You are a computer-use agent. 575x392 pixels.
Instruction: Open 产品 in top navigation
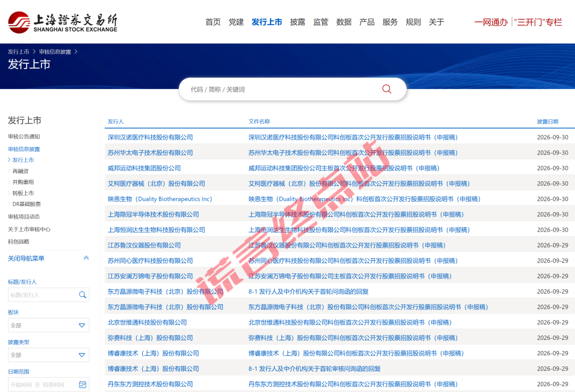367,22
